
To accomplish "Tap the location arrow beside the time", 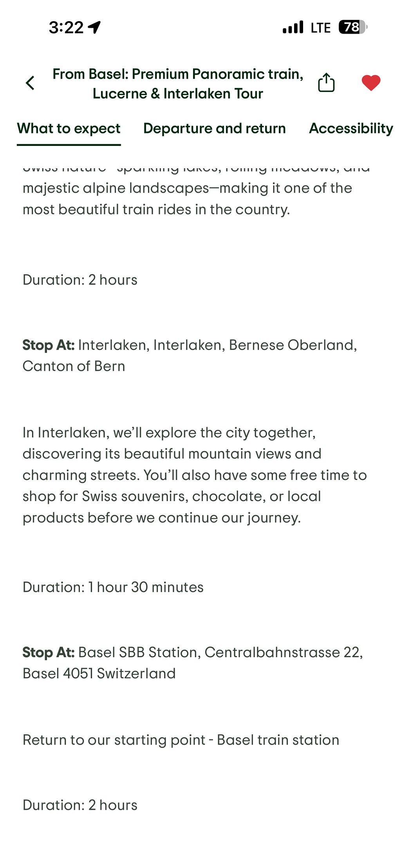I will (94, 27).
